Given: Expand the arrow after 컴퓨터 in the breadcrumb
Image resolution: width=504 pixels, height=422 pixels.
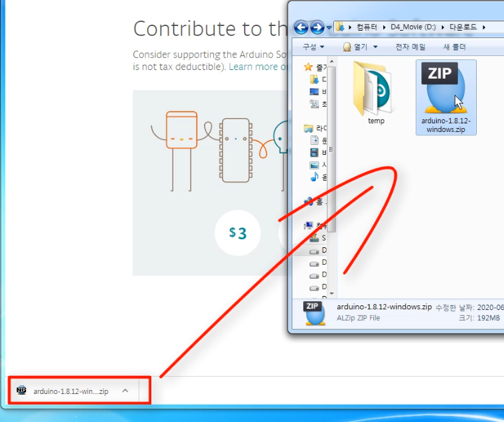Looking at the screenshot, I should (384, 27).
